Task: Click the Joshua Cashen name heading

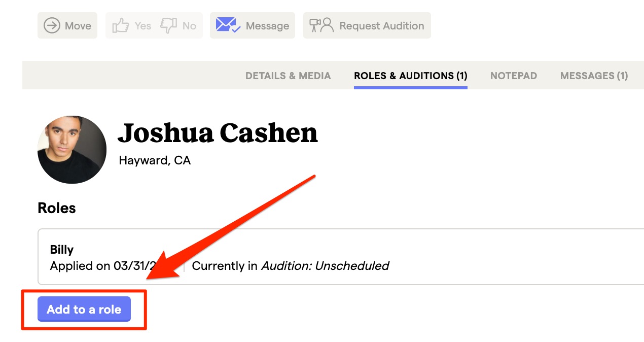Action: (218, 133)
